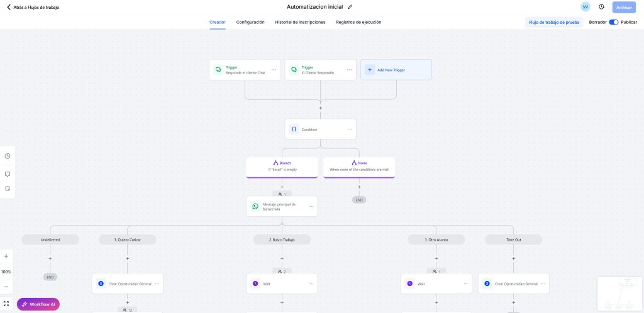Open the comments icon in left sidebar
This screenshot has height=313, width=644.
click(x=8, y=174)
